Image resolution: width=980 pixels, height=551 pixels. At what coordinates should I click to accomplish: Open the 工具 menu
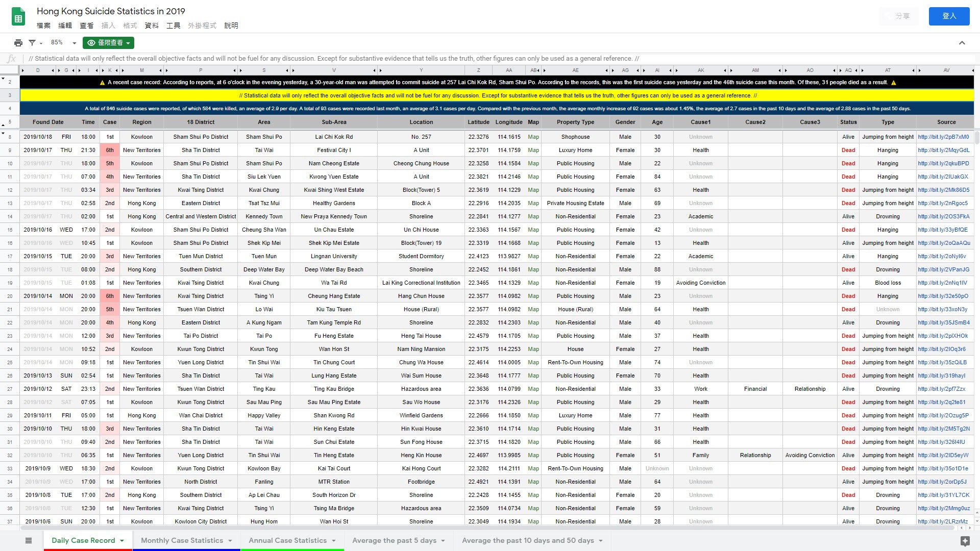(x=173, y=26)
